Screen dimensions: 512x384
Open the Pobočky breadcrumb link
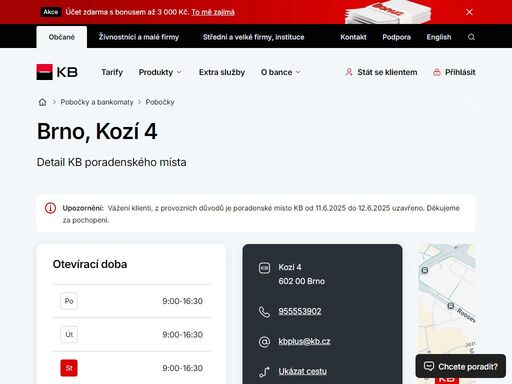[160, 102]
